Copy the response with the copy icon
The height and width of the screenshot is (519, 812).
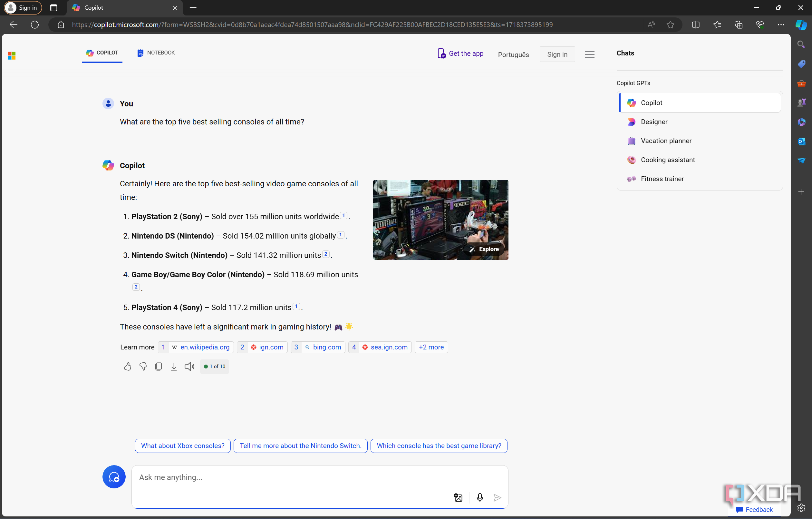coord(159,367)
